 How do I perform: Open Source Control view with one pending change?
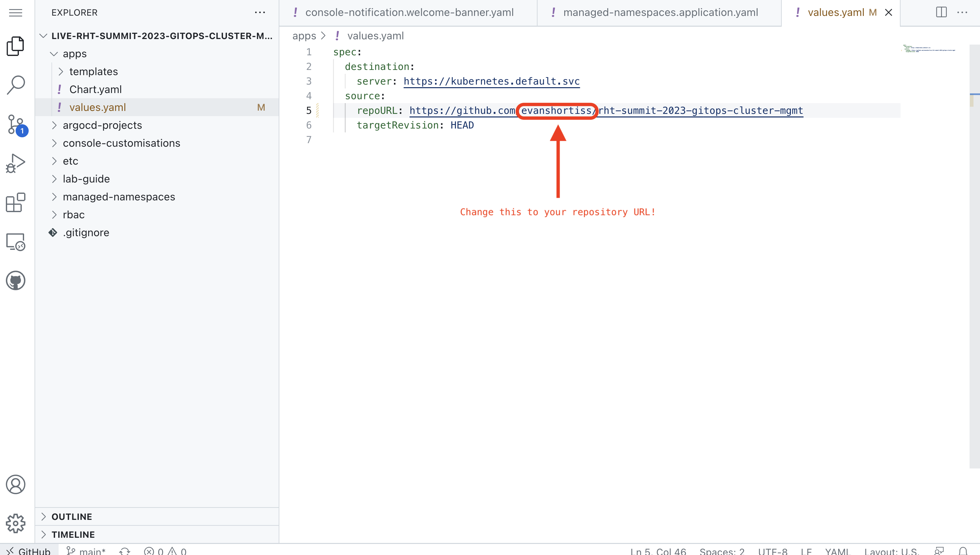point(16,125)
